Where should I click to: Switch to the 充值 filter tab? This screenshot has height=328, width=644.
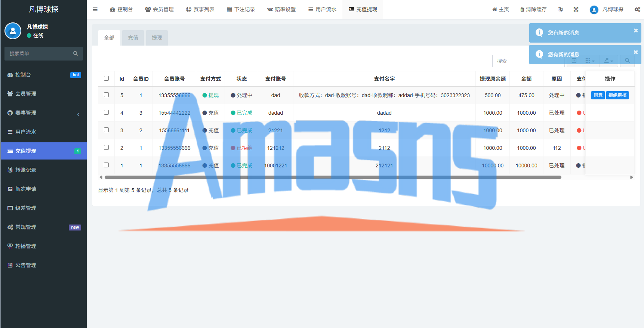pyautogui.click(x=133, y=38)
